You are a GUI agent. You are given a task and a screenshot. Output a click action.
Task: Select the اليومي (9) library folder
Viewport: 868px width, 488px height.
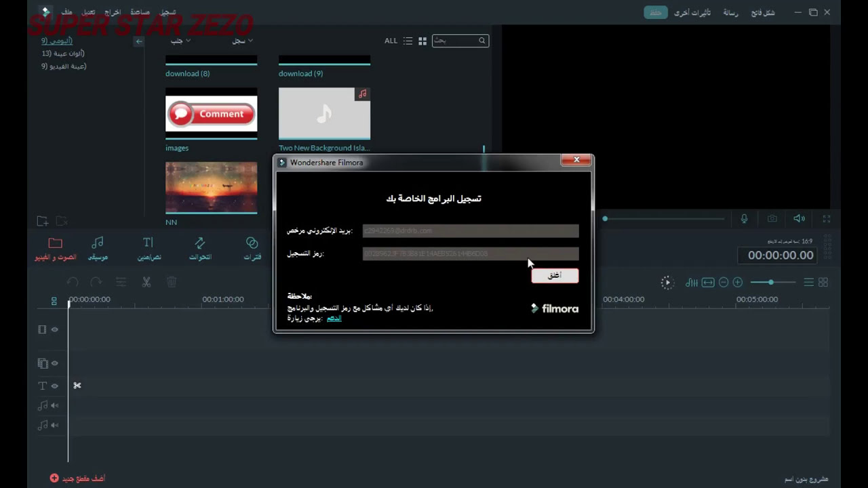[x=57, y=41]
